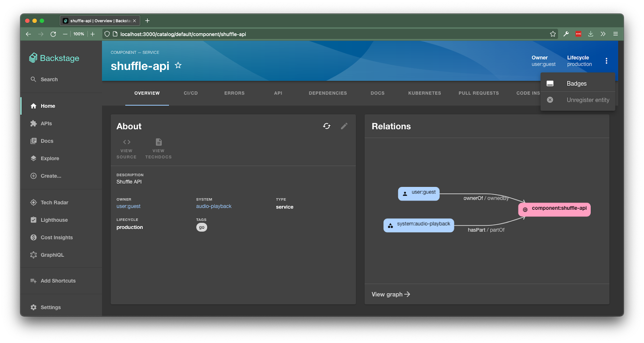Click the pencil edit metadata icon
The image size is (644, 343).
click(344, 126)
